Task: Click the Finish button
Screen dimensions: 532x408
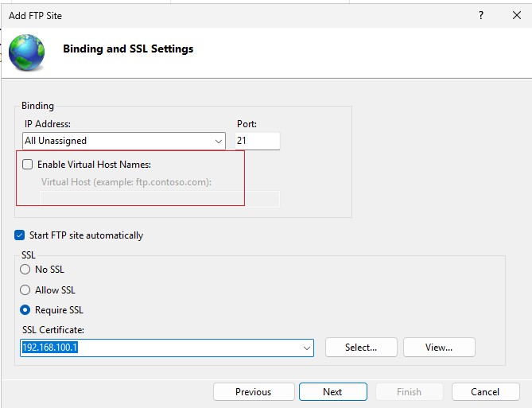Action: (x=410, y=392)
